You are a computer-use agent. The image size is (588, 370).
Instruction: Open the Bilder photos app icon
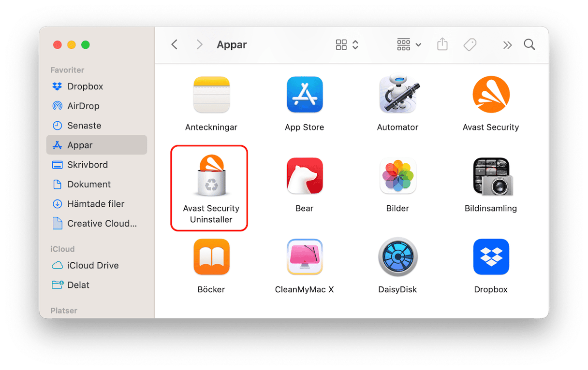tap(397, 176)
